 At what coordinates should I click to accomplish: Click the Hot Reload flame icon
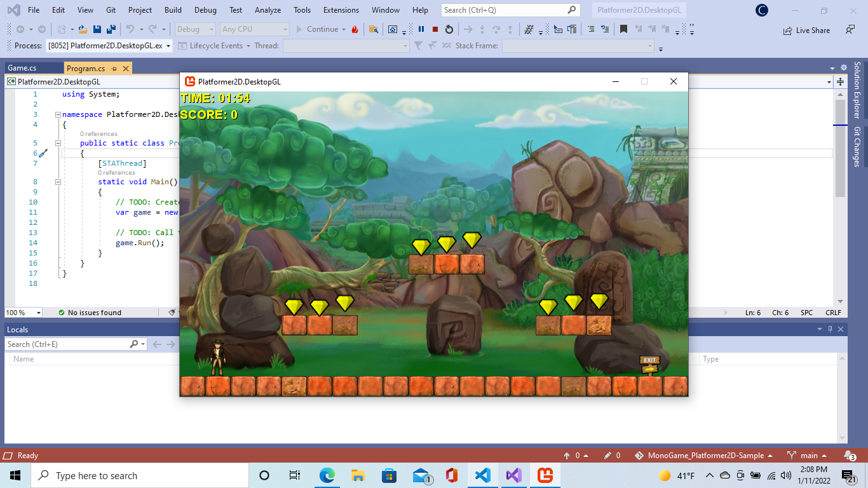355,29
